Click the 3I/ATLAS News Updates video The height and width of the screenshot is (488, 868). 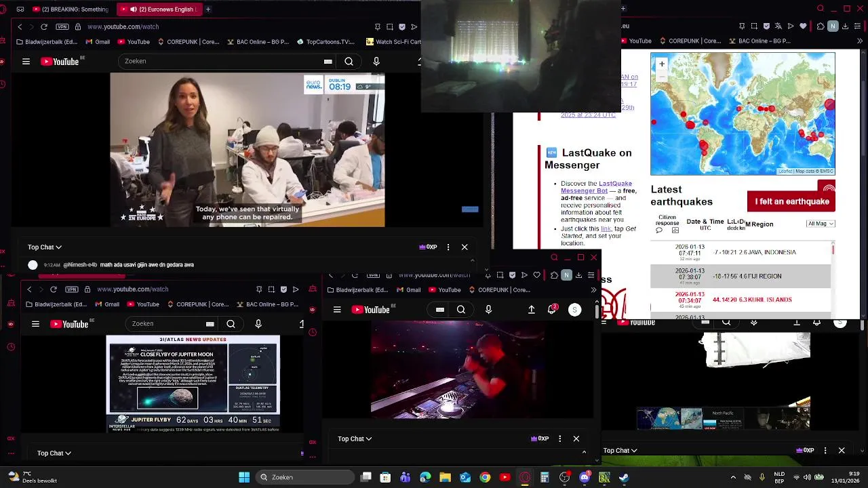click(x=193, y=383)
